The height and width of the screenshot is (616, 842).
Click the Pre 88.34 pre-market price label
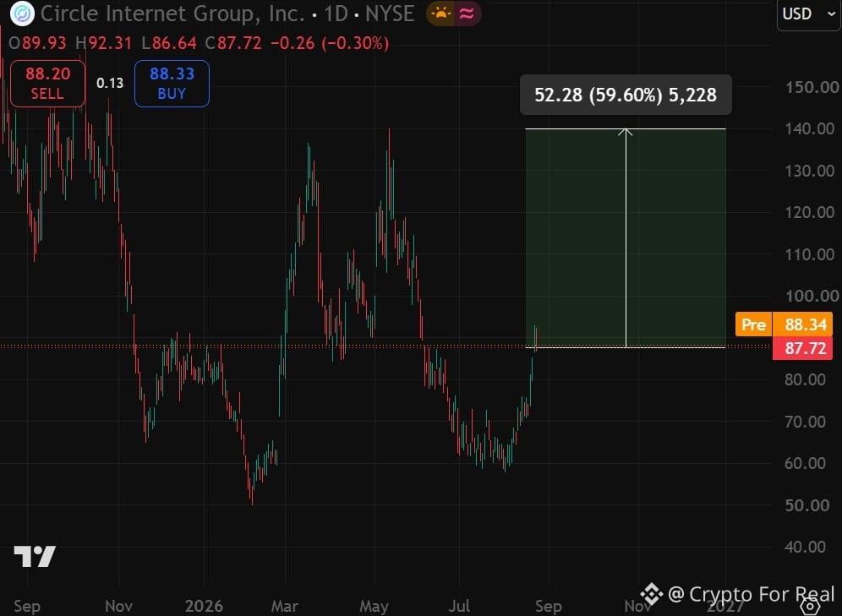coord(784,324)
